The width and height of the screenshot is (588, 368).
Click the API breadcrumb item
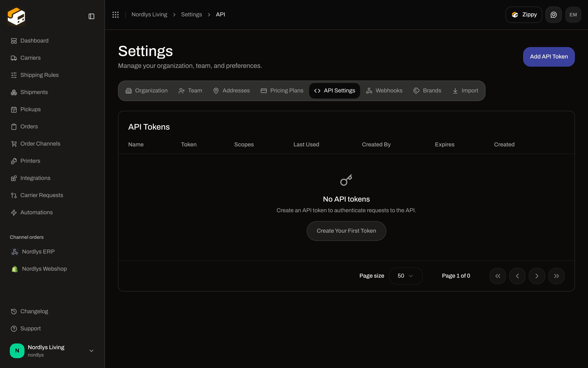point(220,15)
